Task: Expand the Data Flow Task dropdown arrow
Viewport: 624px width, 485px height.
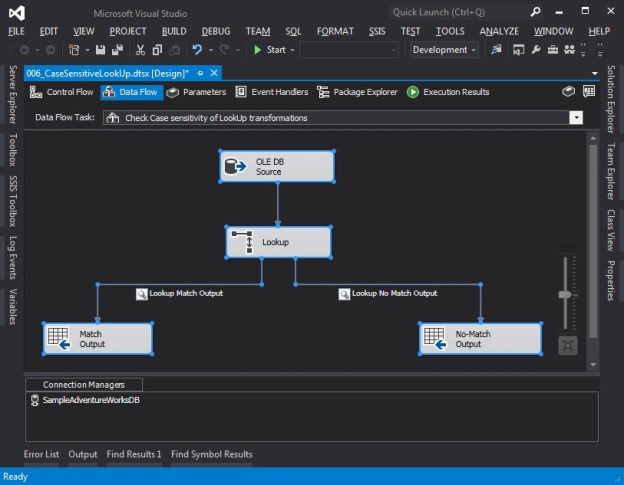Action: point(576,117)
